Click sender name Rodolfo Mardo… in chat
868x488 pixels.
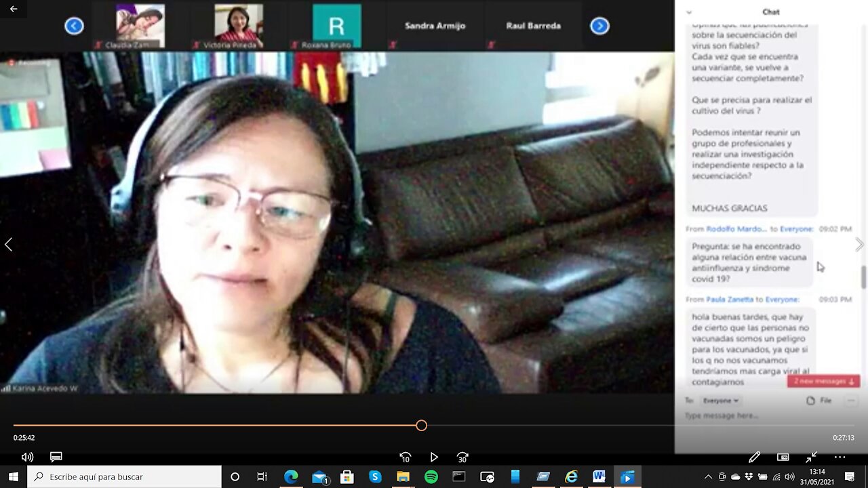click(736, 229)
